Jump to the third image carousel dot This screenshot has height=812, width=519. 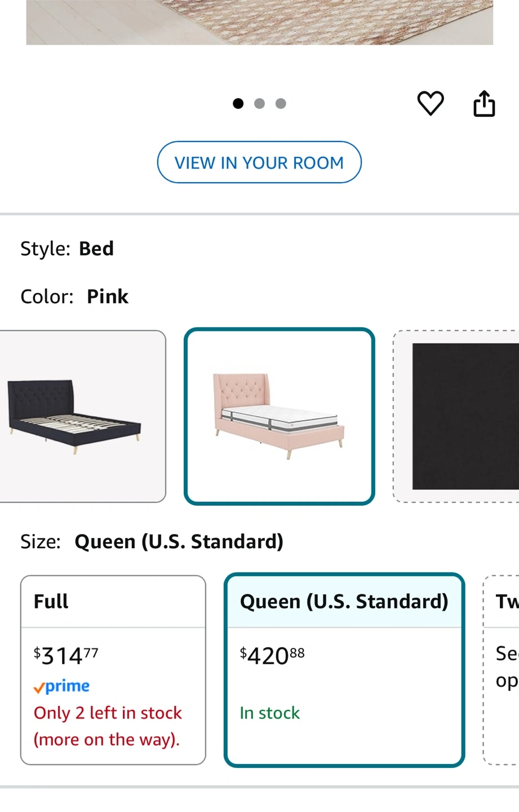click(281, 103)
